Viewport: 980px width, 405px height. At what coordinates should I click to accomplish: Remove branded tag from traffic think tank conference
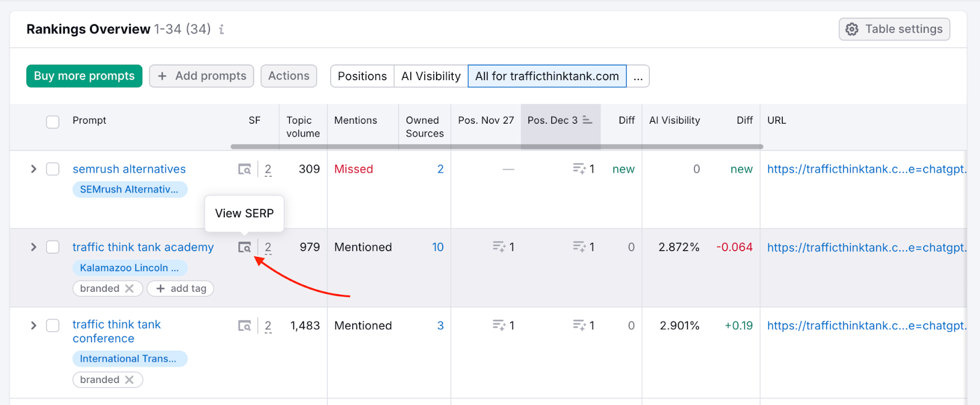[129, 380]
